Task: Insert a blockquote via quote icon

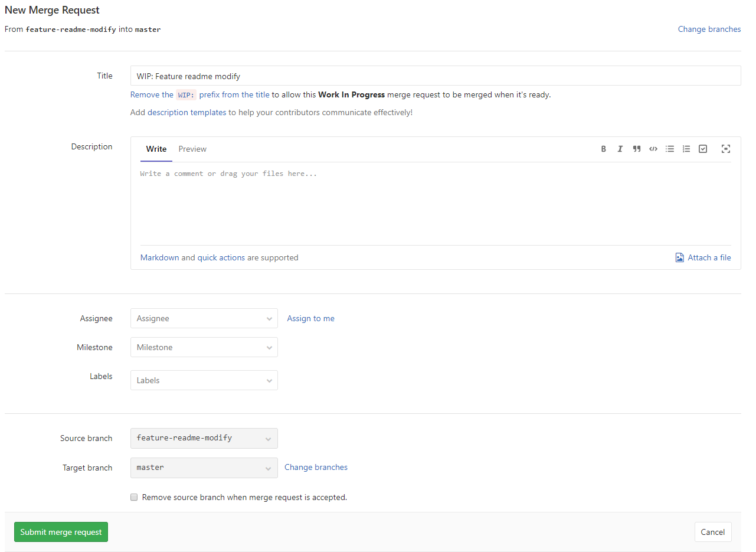Action: tap(637, 149)
